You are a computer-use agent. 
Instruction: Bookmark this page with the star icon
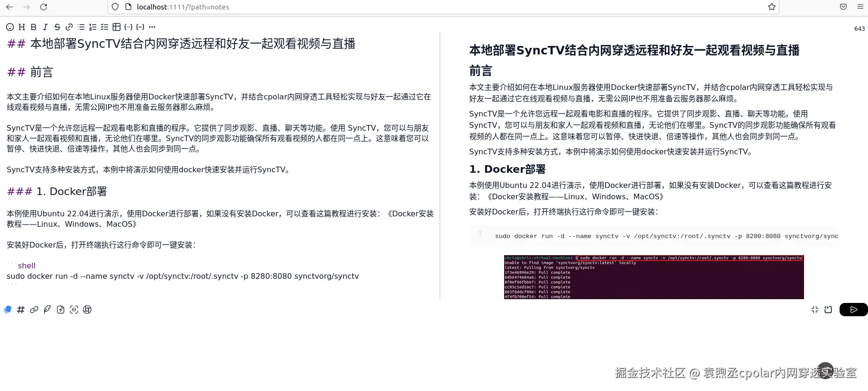tap(772, 7)
